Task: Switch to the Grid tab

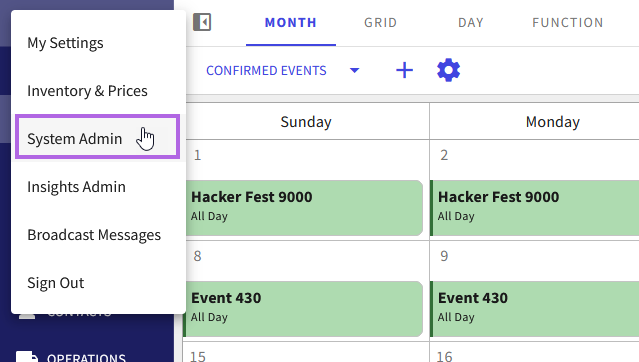Action: [x=381, y=22]
